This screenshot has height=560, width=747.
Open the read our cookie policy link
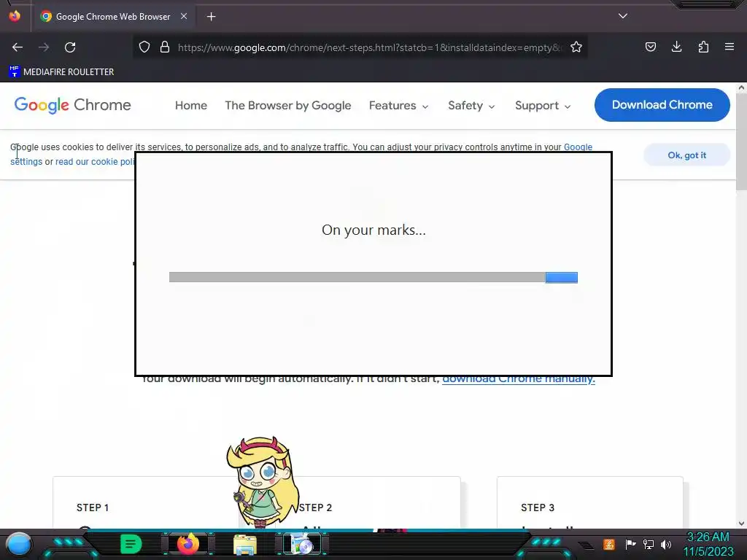pos(94,162)
